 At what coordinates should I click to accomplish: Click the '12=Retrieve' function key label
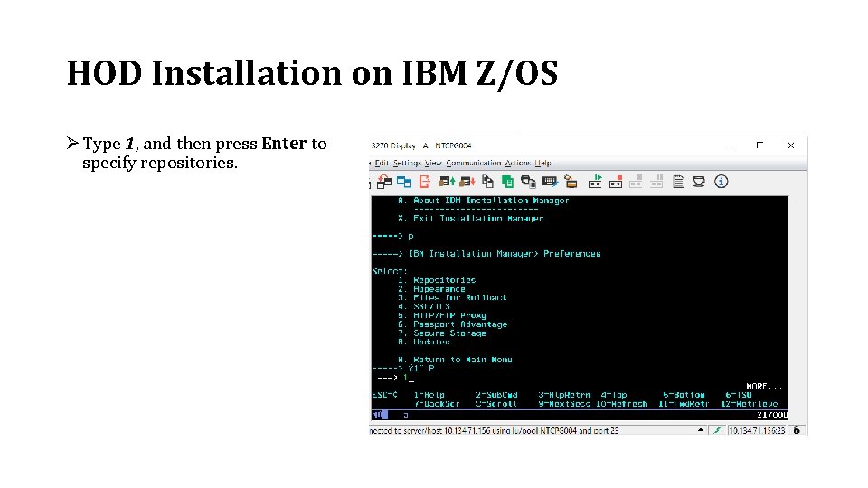749,404
